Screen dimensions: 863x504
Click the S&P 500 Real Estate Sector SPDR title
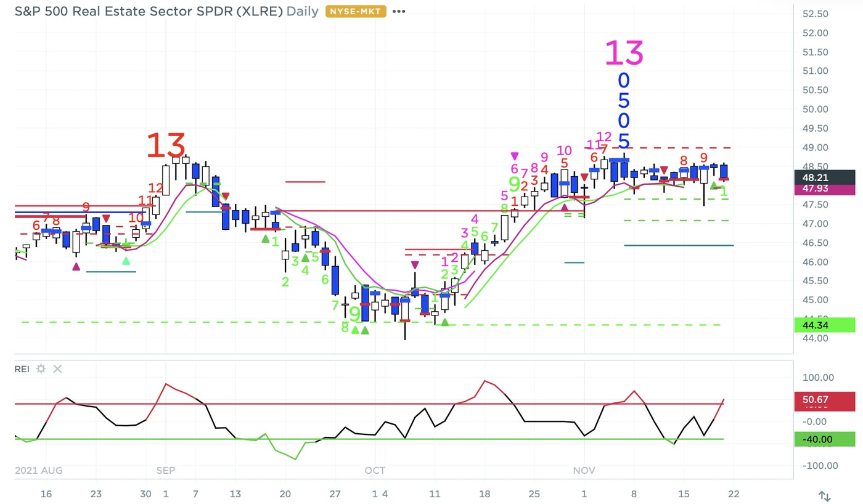pos(149,11)
